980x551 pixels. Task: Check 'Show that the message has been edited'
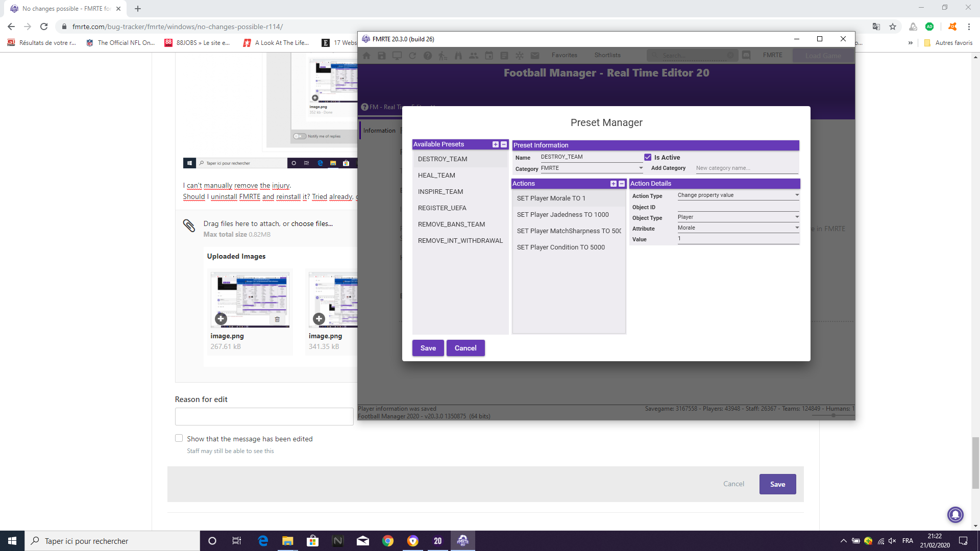179,438
